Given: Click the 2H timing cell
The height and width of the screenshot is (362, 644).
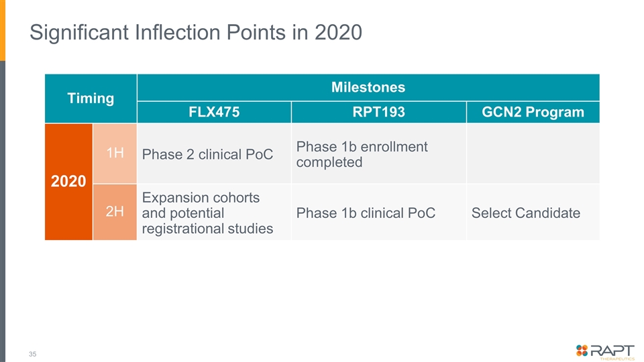Looking at the screenshot, I should 115,212.
